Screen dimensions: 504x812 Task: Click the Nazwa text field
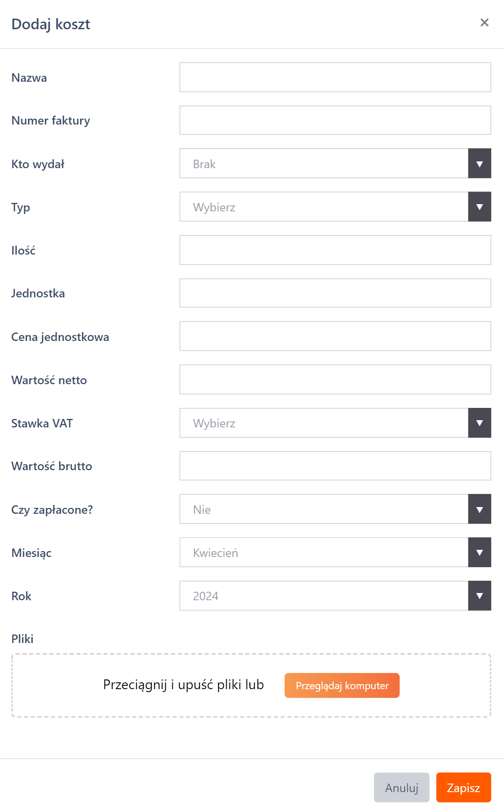pos(335,78)
